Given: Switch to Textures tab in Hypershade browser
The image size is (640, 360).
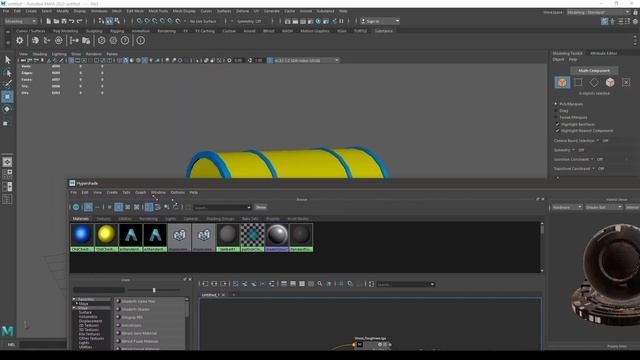Looking at the screenshot, I should point(104,219).
